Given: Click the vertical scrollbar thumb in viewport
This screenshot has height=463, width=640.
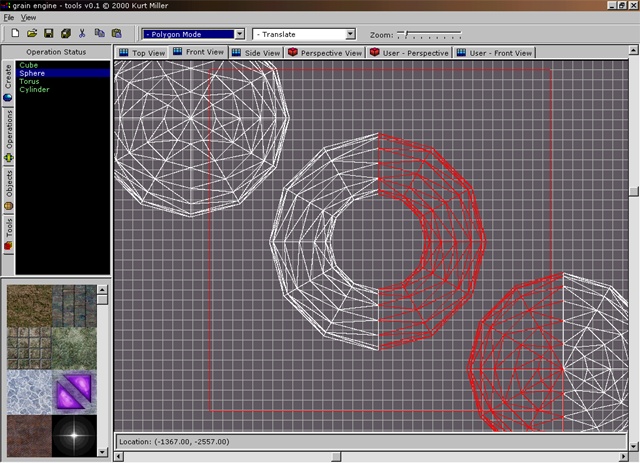Looking at the screenshot, I should tap(633, 191).
